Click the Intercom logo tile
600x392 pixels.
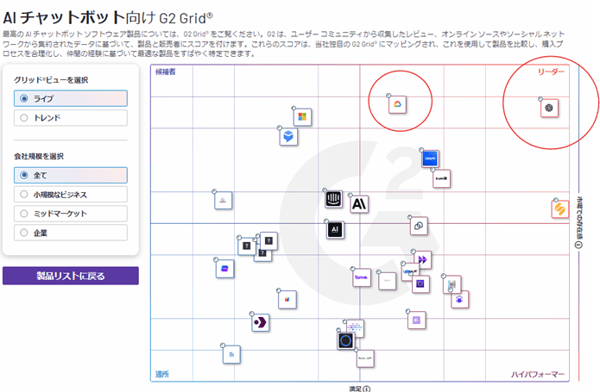[334, 199]
